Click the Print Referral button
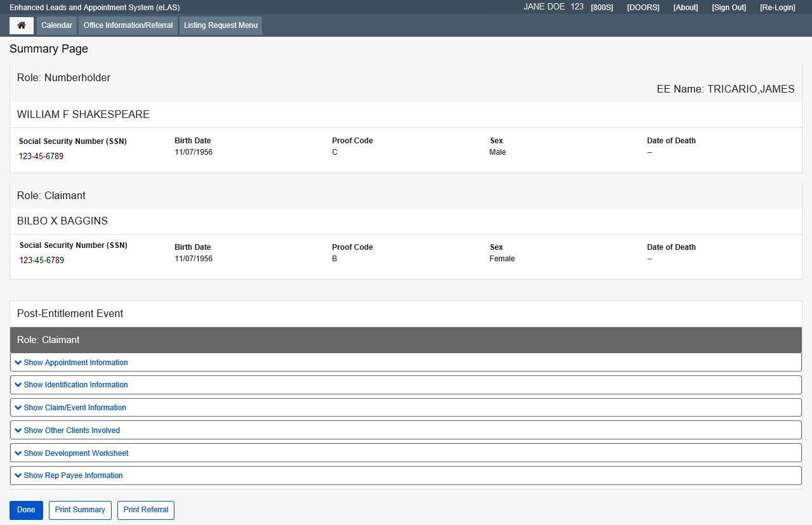The height and width of the screenshot is (525, 812). 146,510
